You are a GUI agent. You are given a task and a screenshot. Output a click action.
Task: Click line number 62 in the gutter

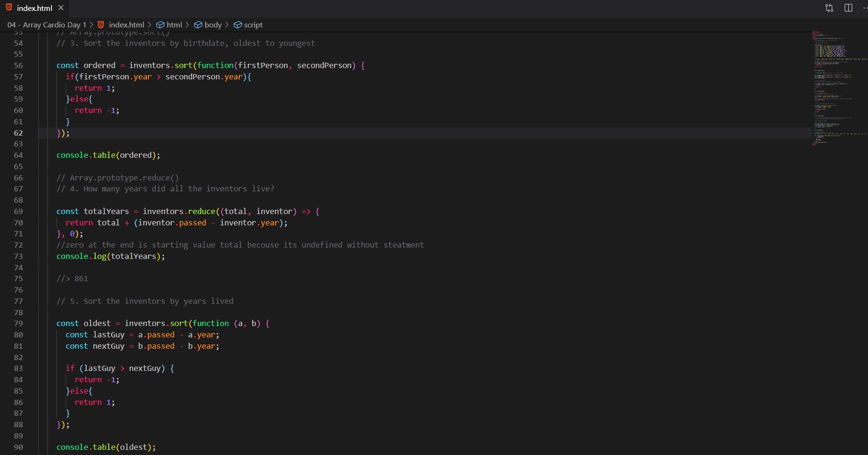coord(18,133)
